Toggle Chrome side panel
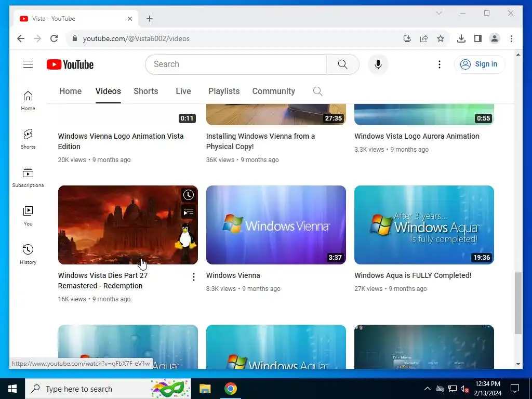 (x=478, y=38)
